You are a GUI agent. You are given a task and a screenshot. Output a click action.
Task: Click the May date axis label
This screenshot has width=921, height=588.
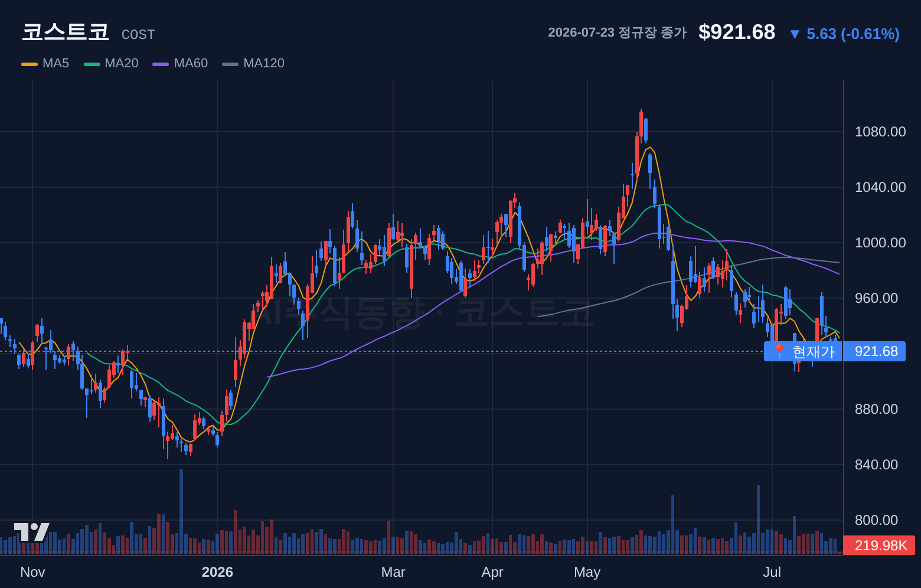click(587, 572)
